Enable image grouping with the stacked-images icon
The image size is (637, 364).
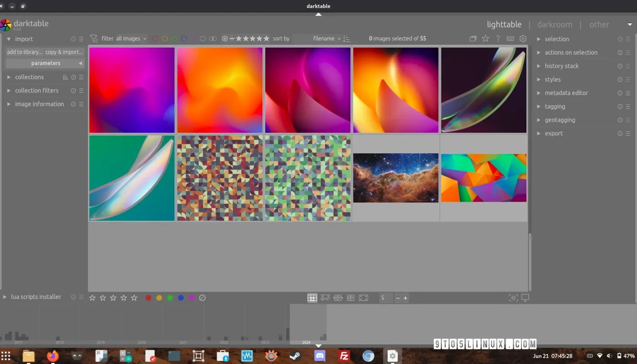click(473, 39)
